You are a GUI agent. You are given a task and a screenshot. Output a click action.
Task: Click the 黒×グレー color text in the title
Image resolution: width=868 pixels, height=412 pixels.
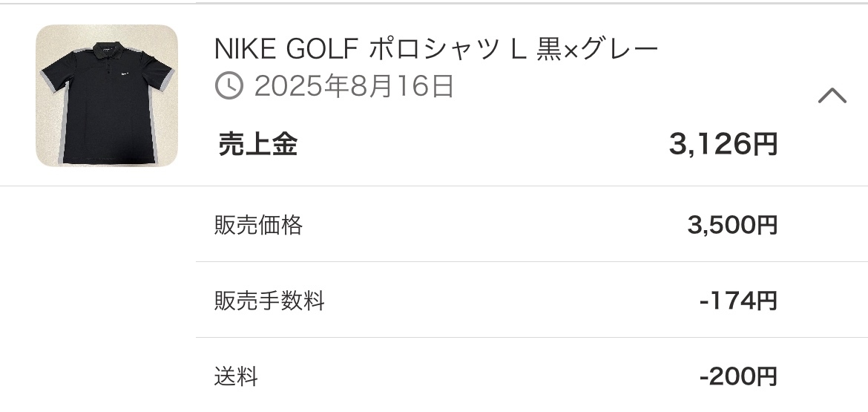click(x=599, y=49)
